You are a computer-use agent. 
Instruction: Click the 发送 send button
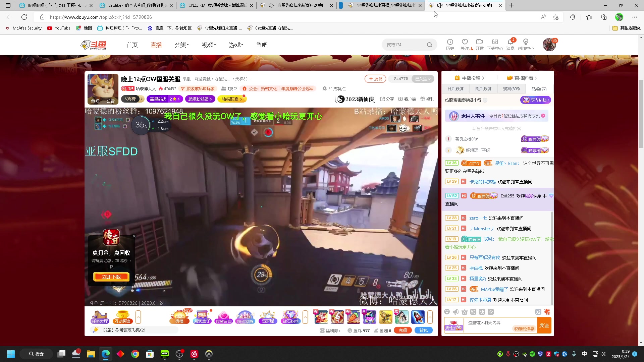[x=544, y=325]
